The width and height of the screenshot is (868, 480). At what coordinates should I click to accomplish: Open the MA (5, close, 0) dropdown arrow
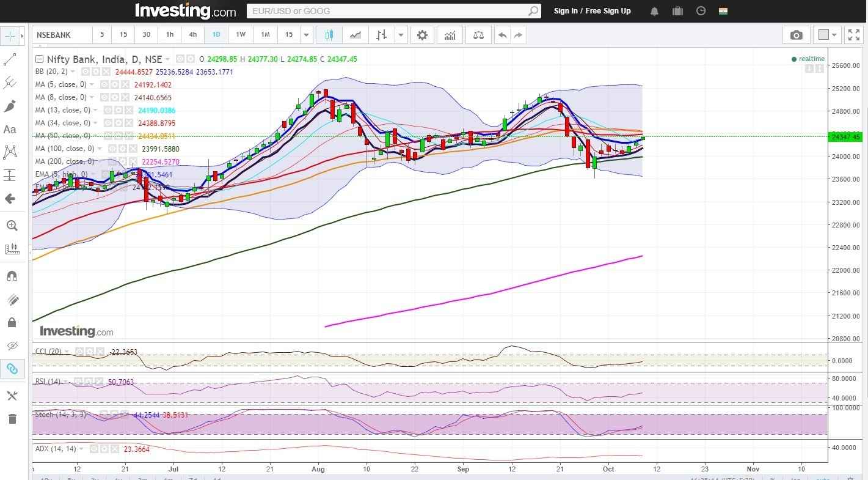coord(92,84)
